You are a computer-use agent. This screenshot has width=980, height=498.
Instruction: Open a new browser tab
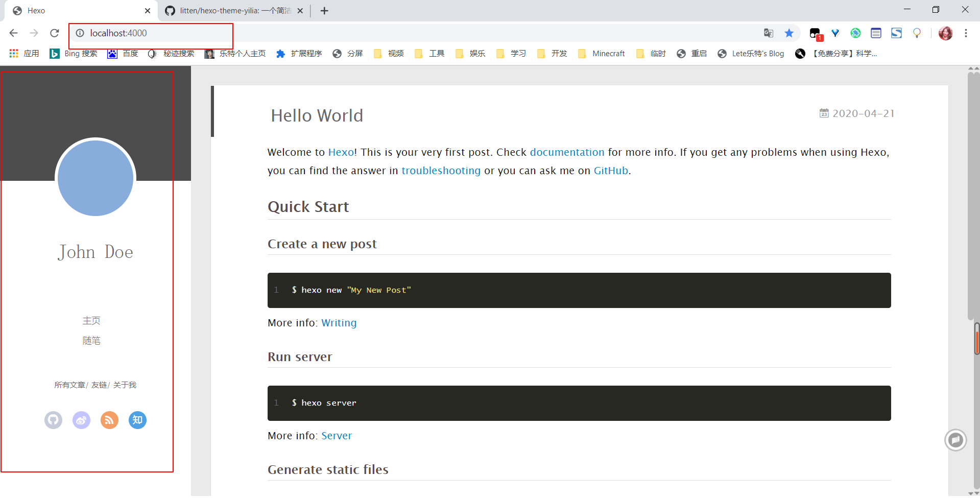pyautogui.click(x=324, y=11)
